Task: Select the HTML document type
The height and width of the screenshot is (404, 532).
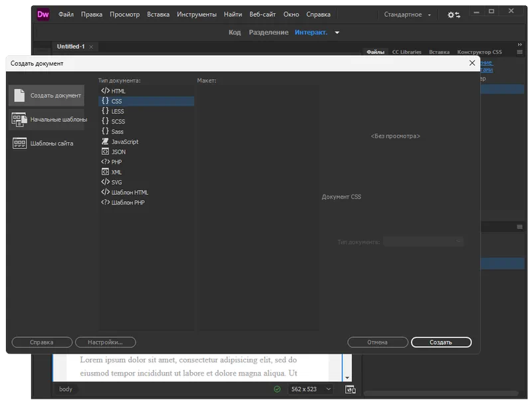Action: point(146,91)
